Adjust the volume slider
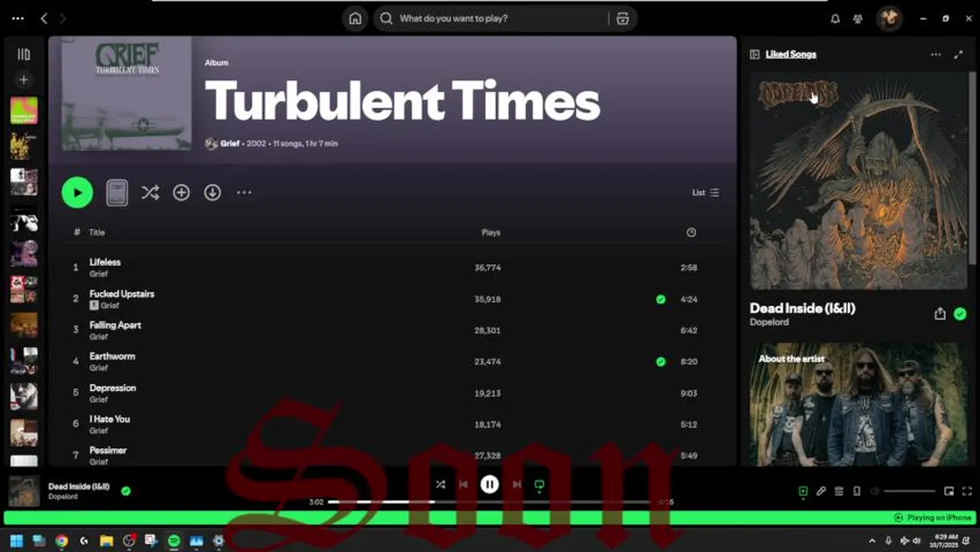Viewport: 980px width, 552px height. pyautogui.click(x=910, y=491)
